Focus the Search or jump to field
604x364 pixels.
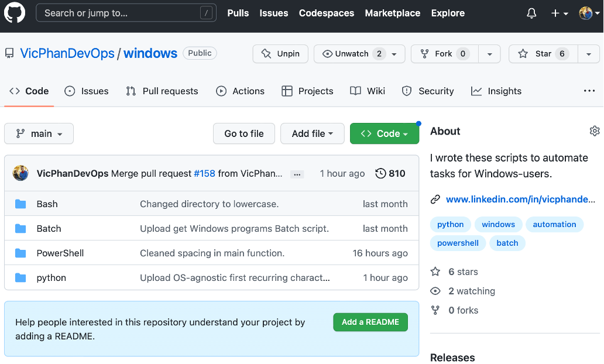point(126,13)
